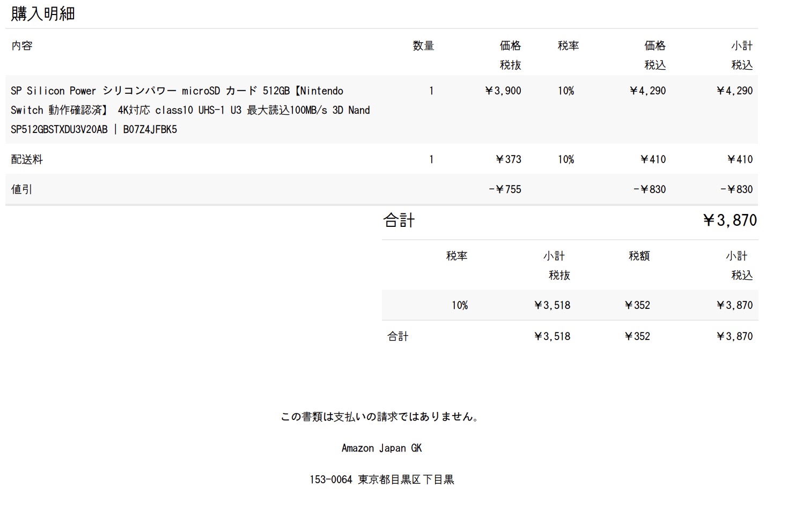
Task: Click the 税額 column header
Action: pyautogui.click(x=639, y=256)
